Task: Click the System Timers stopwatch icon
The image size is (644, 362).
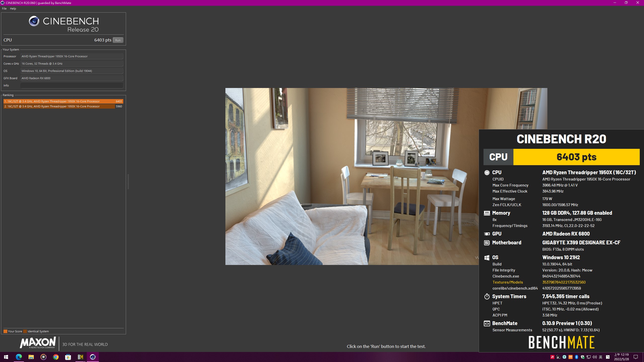Action: click(487, 297)
